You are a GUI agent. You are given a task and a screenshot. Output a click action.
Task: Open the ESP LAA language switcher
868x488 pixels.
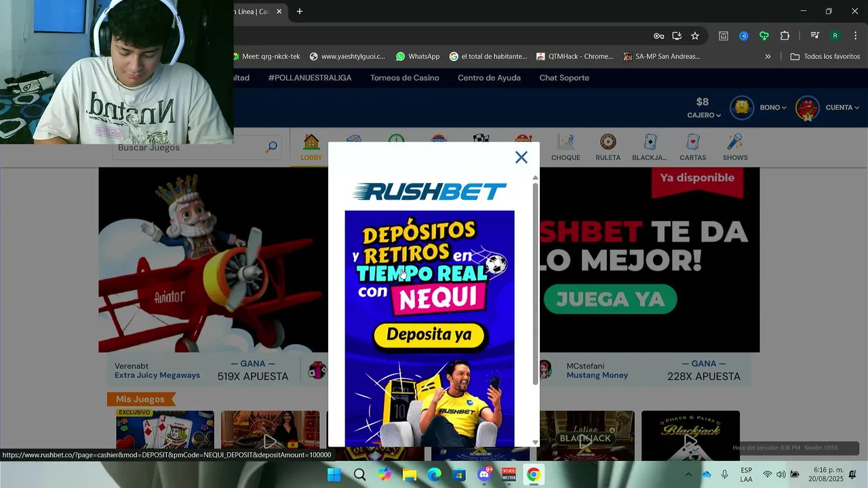click(x=746, y=474)
